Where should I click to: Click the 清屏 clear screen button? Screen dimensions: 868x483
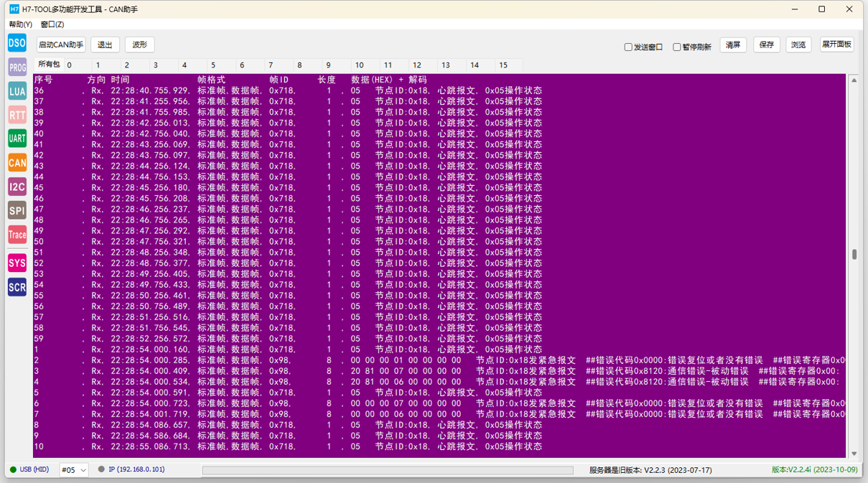click(733, 44)
